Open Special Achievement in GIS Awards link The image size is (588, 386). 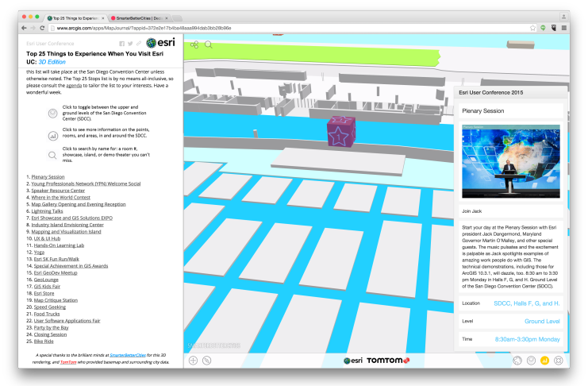point(71,266)
